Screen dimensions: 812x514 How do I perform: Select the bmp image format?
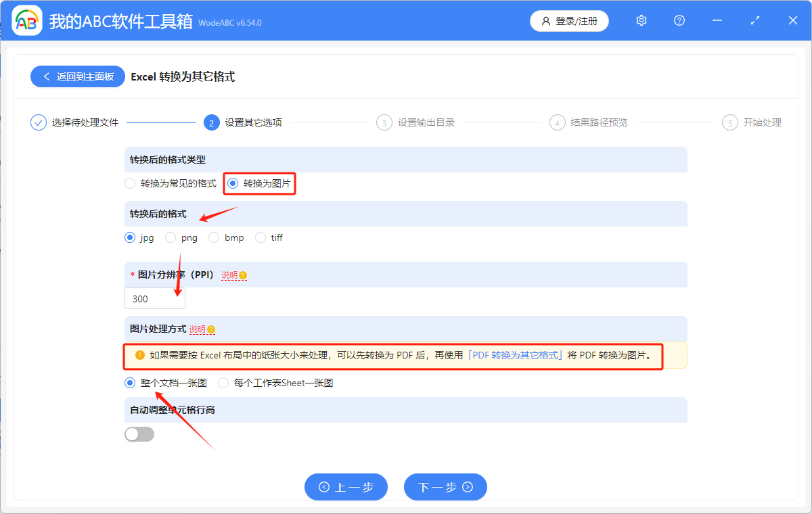[214, 237]
